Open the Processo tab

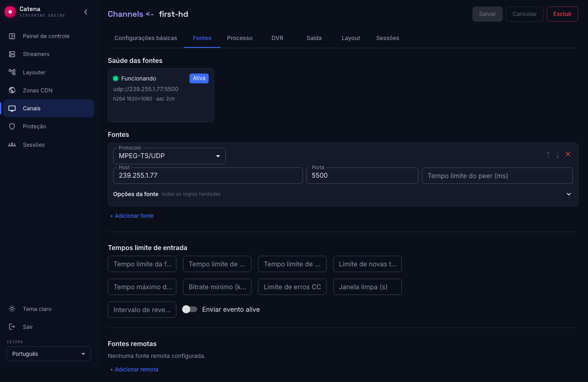tap(240, 38)
